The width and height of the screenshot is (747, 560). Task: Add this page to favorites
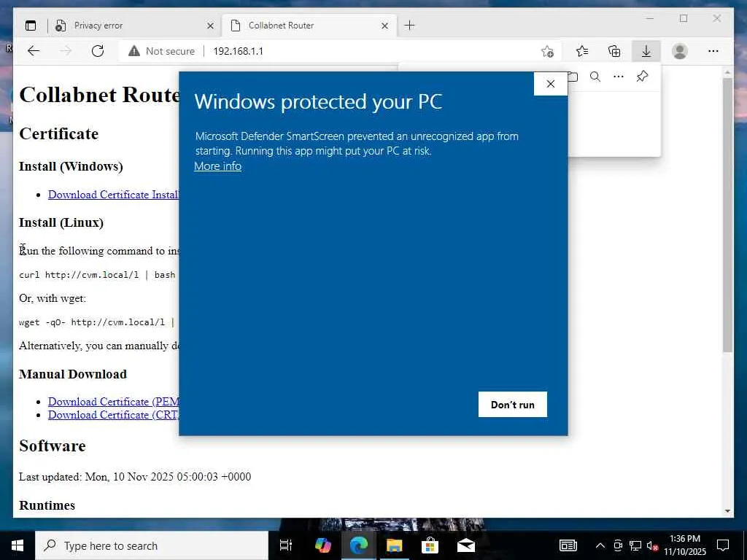tap(547, 51)
